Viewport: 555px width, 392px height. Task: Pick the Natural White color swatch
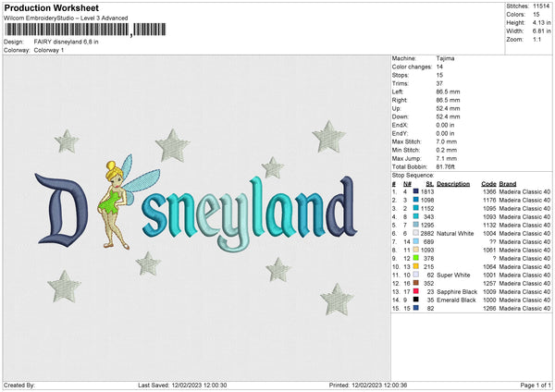click(x=415, y=233)
